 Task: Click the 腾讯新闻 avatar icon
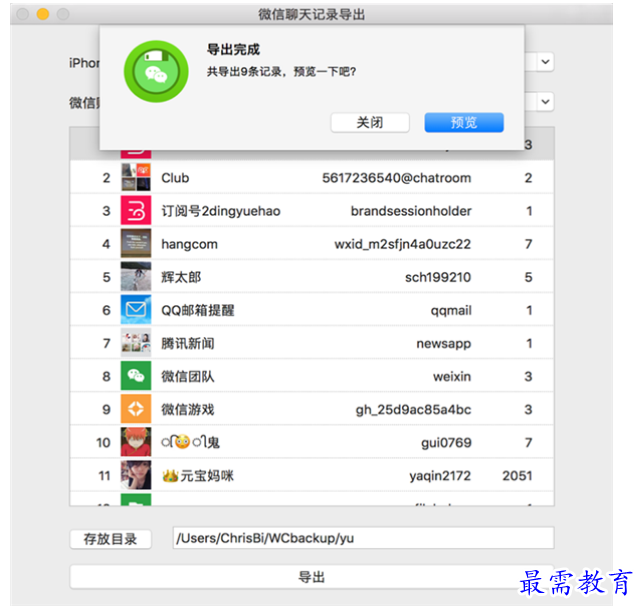pos(136,343)
